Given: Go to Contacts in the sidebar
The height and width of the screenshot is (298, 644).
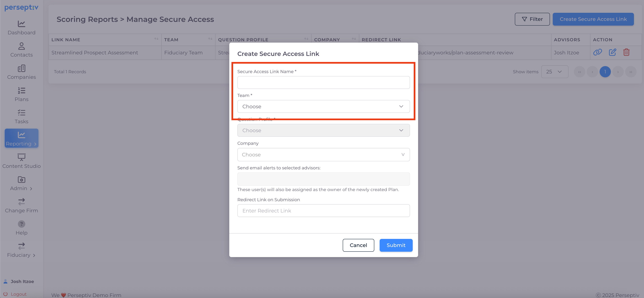Looking at the screenshot, I should (22, 50).
